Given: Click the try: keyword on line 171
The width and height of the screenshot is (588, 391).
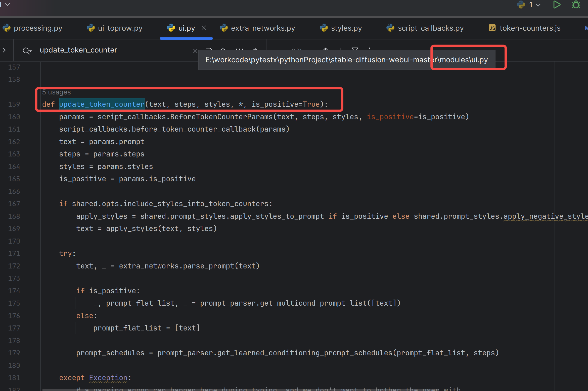Looking at the screenshot, I should (67, 253).
